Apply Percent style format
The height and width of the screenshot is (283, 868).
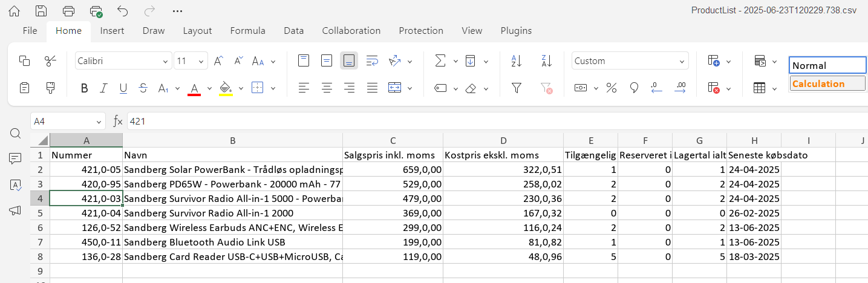click(x=612, y=88)
